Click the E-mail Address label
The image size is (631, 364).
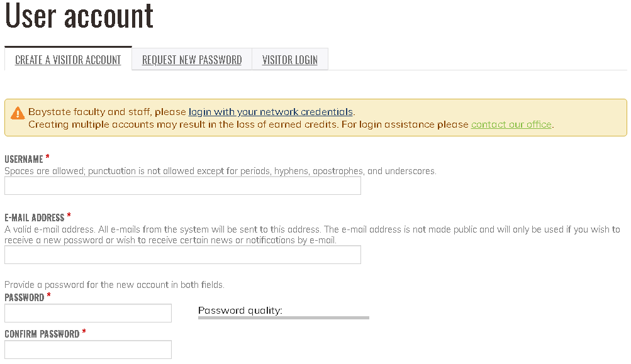(34, 218)
